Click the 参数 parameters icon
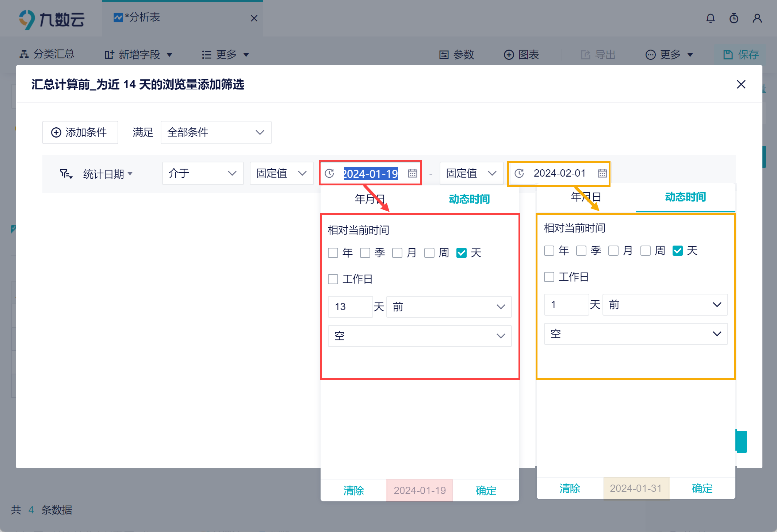 click(x=444, y=55)
